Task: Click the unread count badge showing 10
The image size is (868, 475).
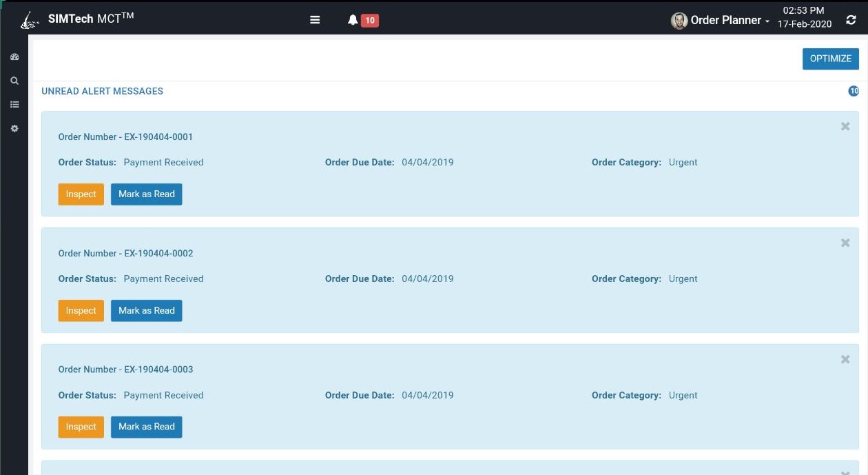Action: (854, 91)
